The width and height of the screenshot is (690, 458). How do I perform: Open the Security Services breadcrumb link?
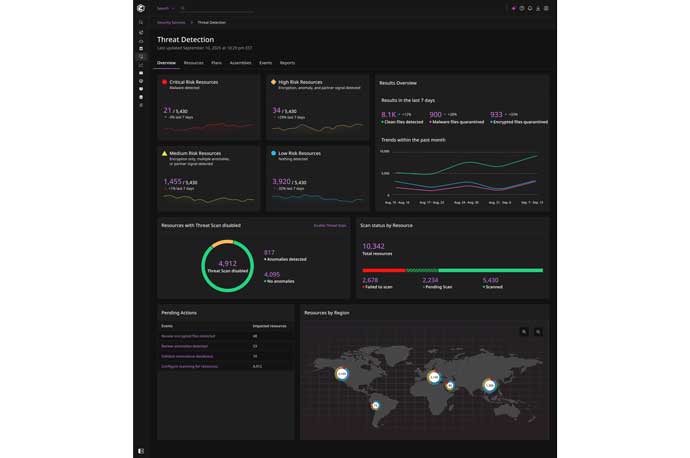(171, 22)
